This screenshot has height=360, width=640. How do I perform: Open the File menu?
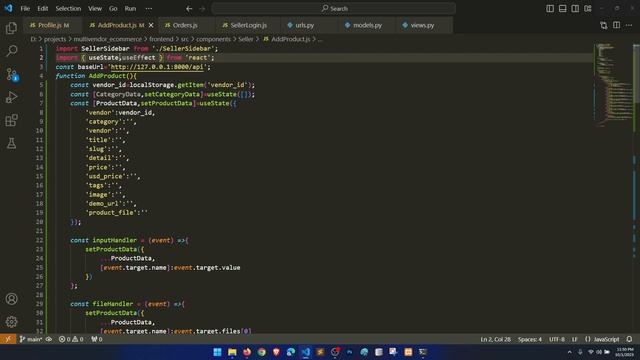[25, 8]
